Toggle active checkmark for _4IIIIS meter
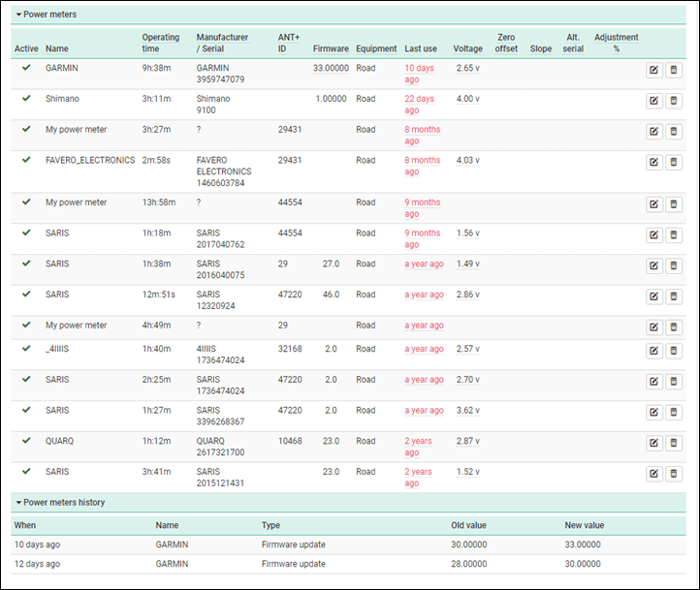The width and height of the screenshot is (700, 590). point(26,349)
